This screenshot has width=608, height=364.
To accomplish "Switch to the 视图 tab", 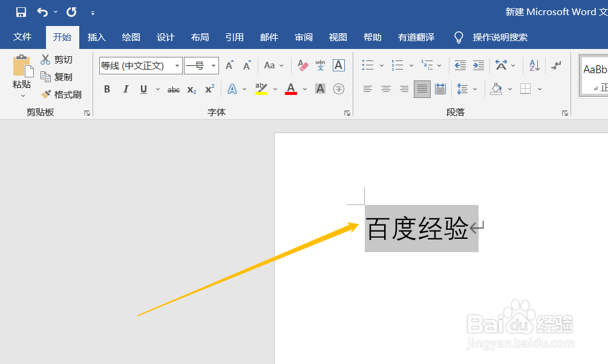I will (x=338, y=37).
